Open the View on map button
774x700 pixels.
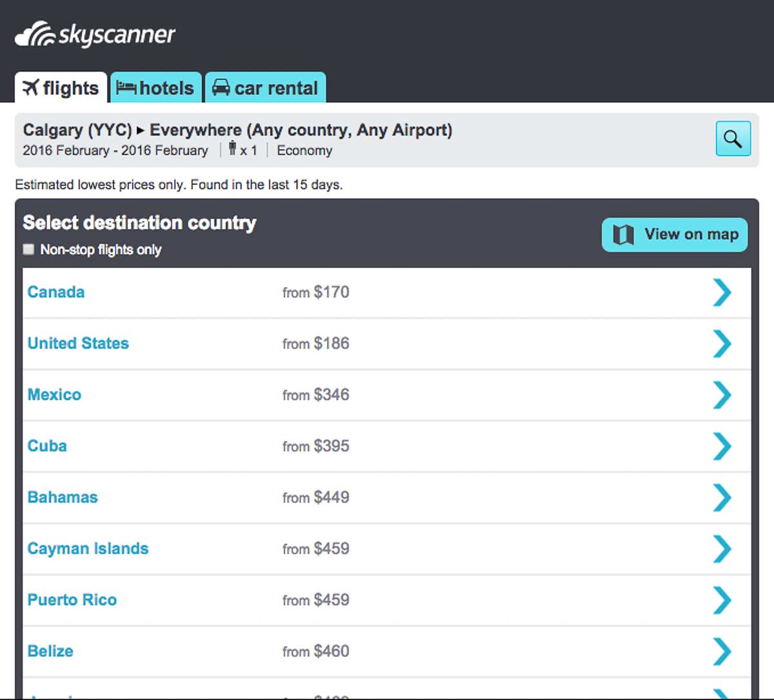pos(674,234)
